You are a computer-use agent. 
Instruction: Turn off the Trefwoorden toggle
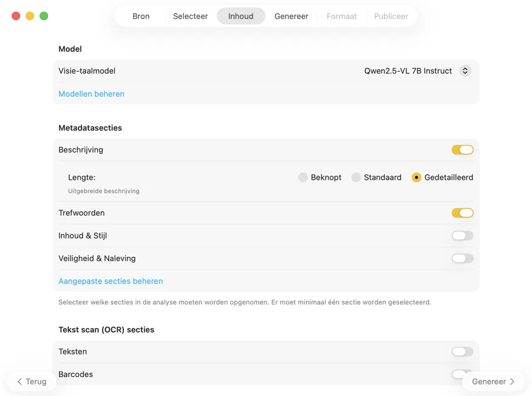tap(462, 213)
